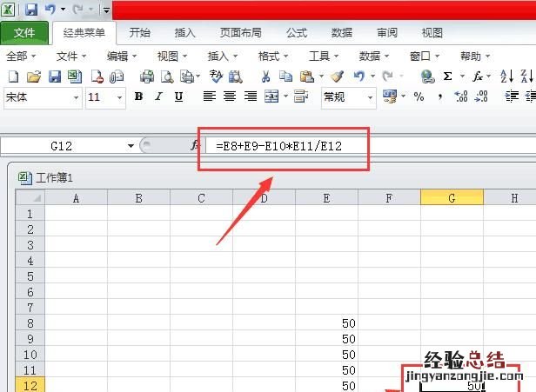The height and width of the screenshot is (392, 536).
Task: Apply Comma Style format
Action: (440, 97)
